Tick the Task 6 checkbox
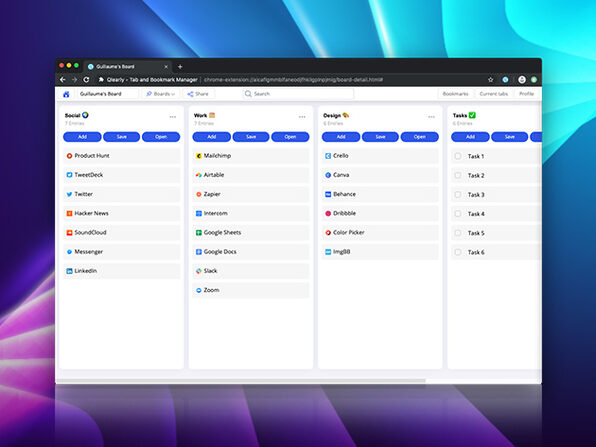596x447 pixels. click(x=458, y=252)
